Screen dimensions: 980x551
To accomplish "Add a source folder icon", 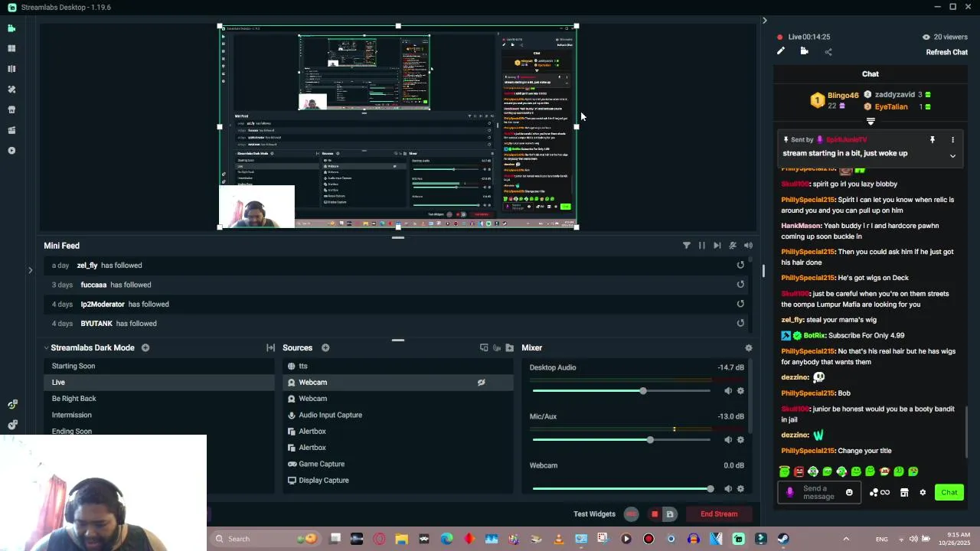I will pos(509,347).
